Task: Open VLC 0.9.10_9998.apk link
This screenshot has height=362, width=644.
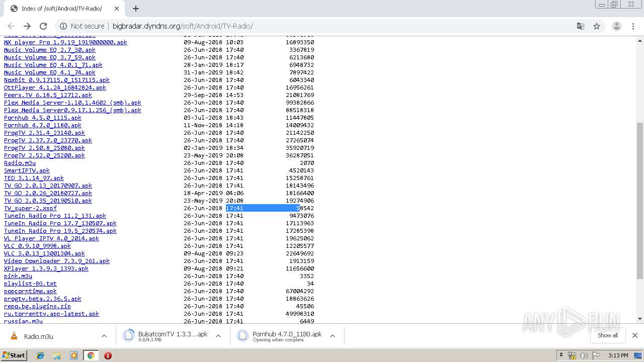Action: (37, 246)
